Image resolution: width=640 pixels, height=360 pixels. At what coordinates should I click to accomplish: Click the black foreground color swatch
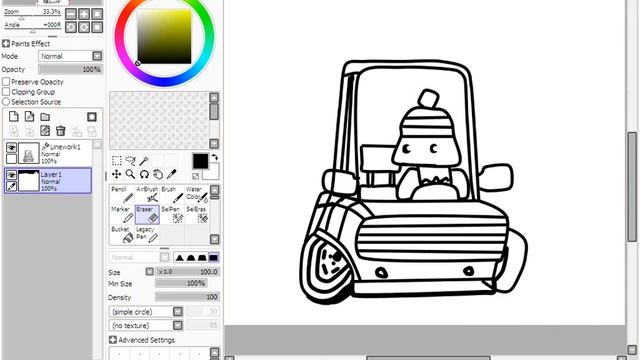click(200, 161)
